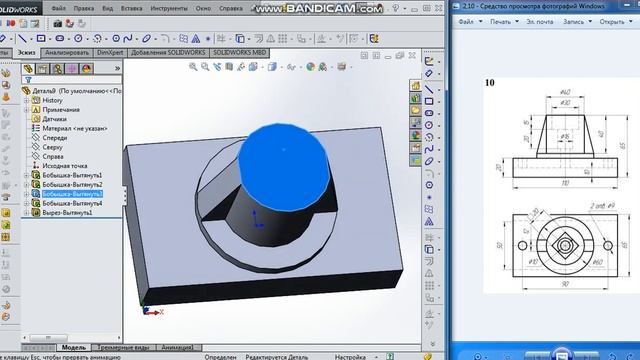Switch to the Добавления SOLIDWORKS tab
This screenshot has width=640, height=360.
coord(168,53)
